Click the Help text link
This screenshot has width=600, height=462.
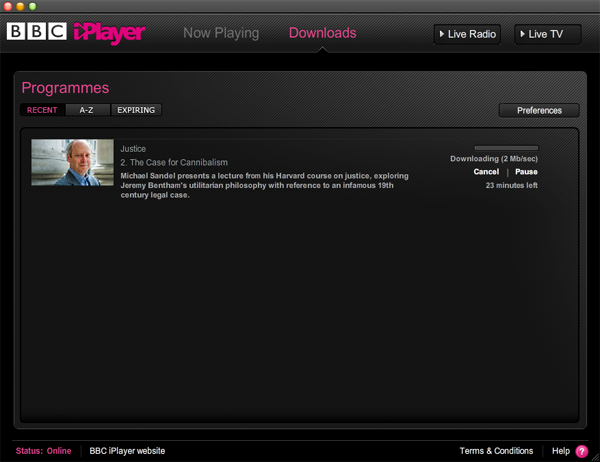(x=561, y=451)
